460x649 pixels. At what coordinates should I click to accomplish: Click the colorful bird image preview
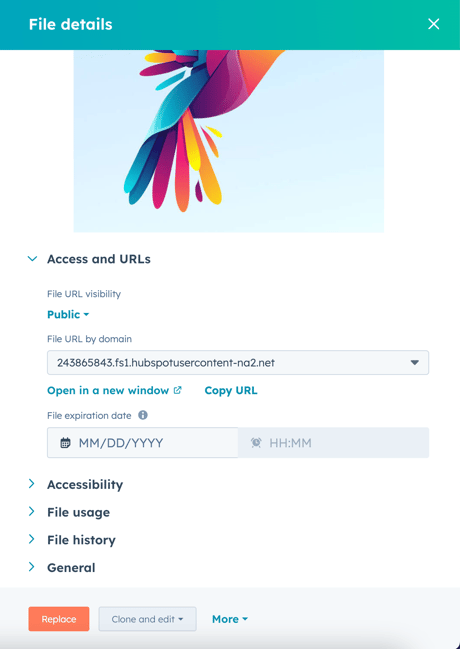[x=229, y=141]
